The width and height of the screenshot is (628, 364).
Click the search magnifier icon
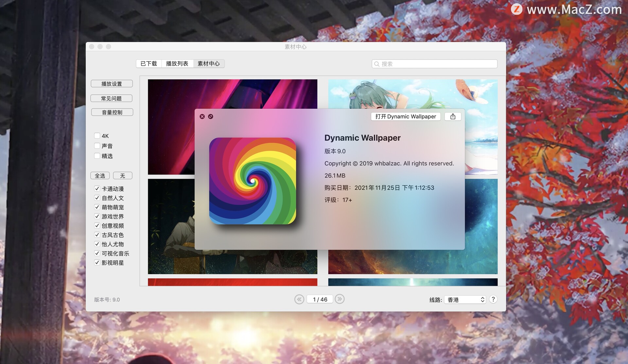(377, 64)
